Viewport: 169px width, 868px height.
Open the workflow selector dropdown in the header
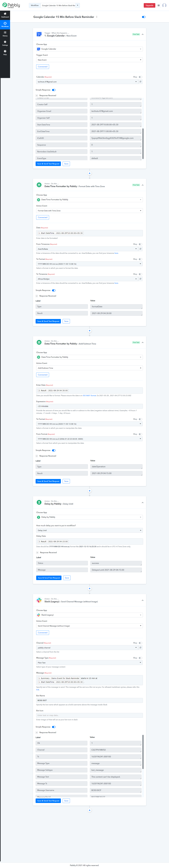(60, 5)
